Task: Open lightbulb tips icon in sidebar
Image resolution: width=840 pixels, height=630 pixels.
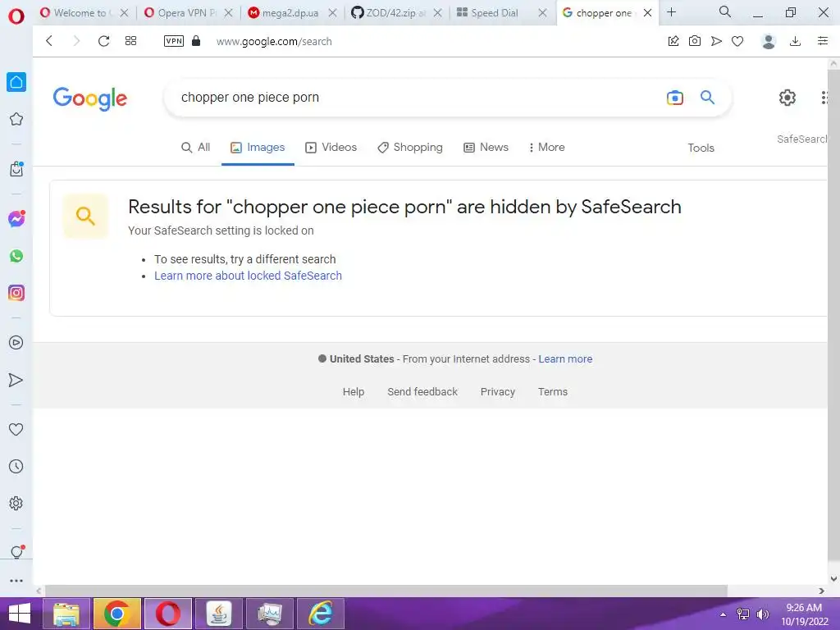Action: (16, 552)
